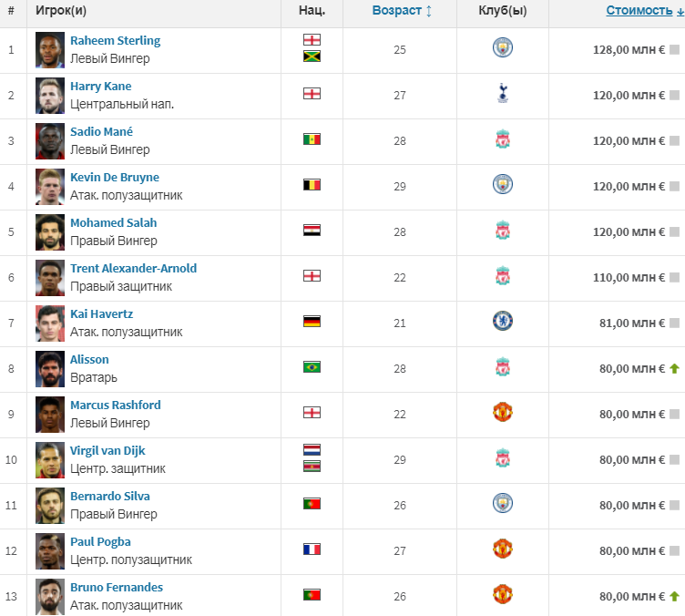Click Senegal flag in Sadio Mané row
Image resolution: width=685 pixels, height=616 pixels.
[x=312, y=139]
